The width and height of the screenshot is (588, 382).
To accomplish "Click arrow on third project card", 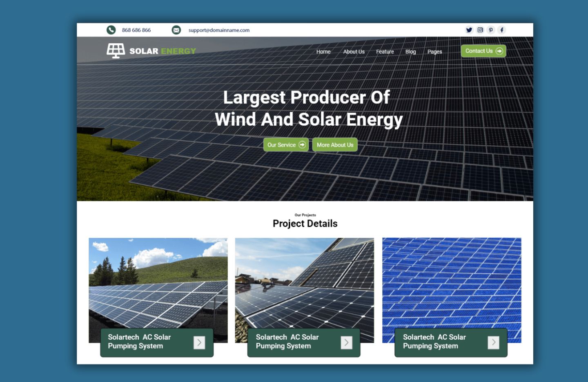I will pos(493,343).
